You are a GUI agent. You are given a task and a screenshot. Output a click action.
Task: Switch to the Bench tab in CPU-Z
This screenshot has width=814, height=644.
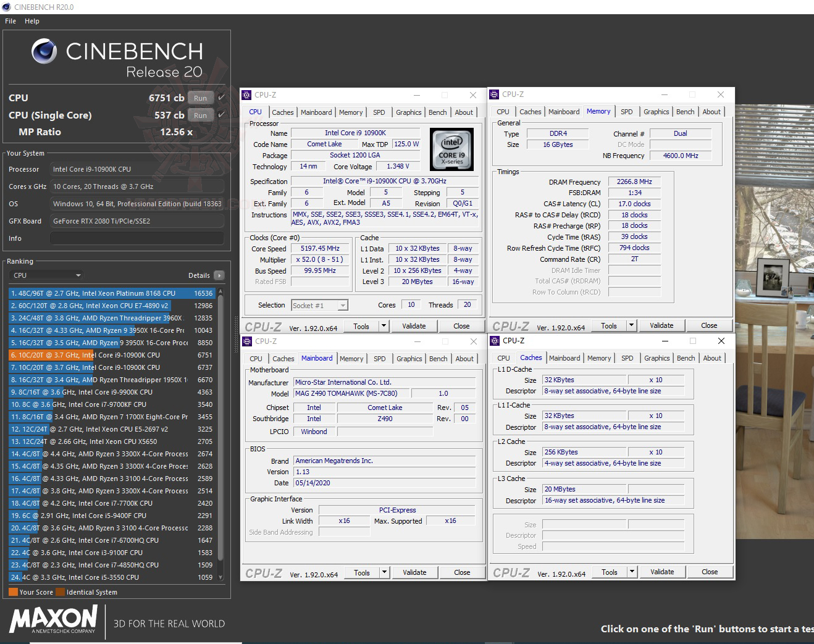(x=437, y=112)
